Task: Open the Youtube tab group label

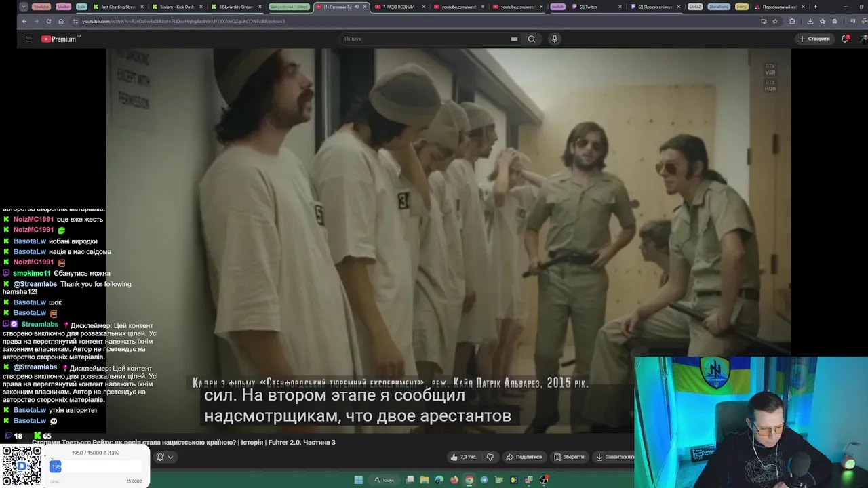Action: 41,7
